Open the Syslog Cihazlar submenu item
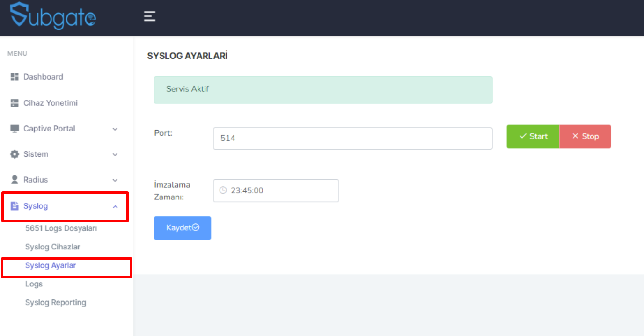The height and width of the screenshot is (336, 644). [52, 247]
